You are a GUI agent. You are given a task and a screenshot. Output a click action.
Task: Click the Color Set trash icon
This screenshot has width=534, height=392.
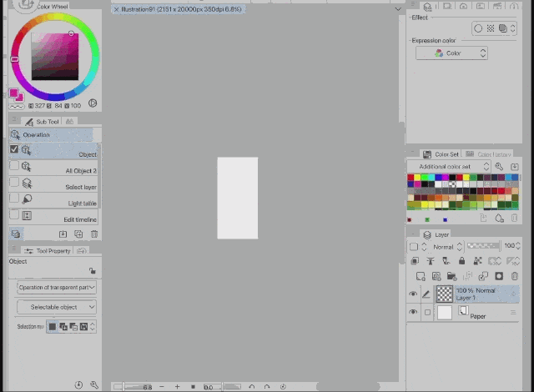[515, 219]
